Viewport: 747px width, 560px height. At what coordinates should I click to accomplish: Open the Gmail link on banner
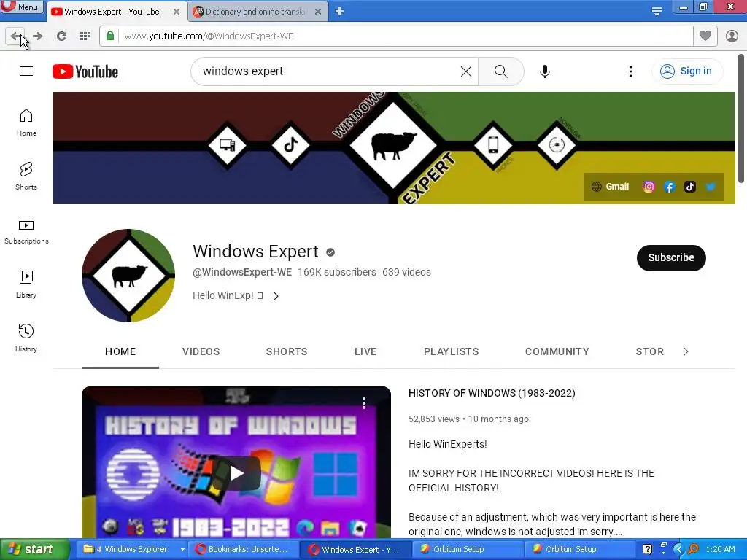point(611,187)
